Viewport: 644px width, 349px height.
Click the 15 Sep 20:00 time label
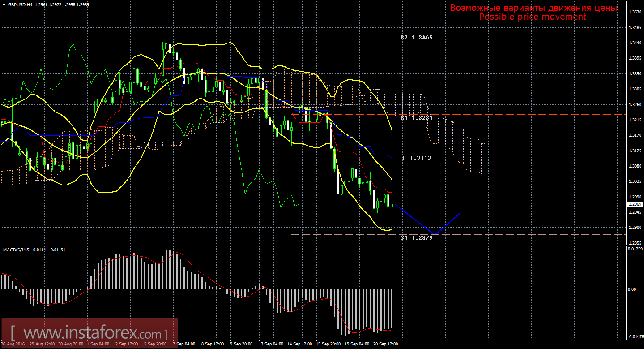328,344
